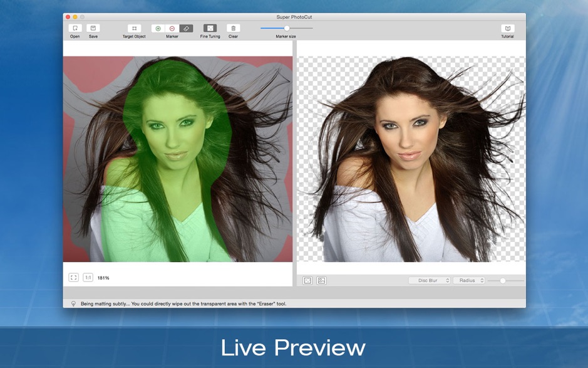
Task: Expand the Disc Blur options chevron
Action: click(x=446, y=280)
